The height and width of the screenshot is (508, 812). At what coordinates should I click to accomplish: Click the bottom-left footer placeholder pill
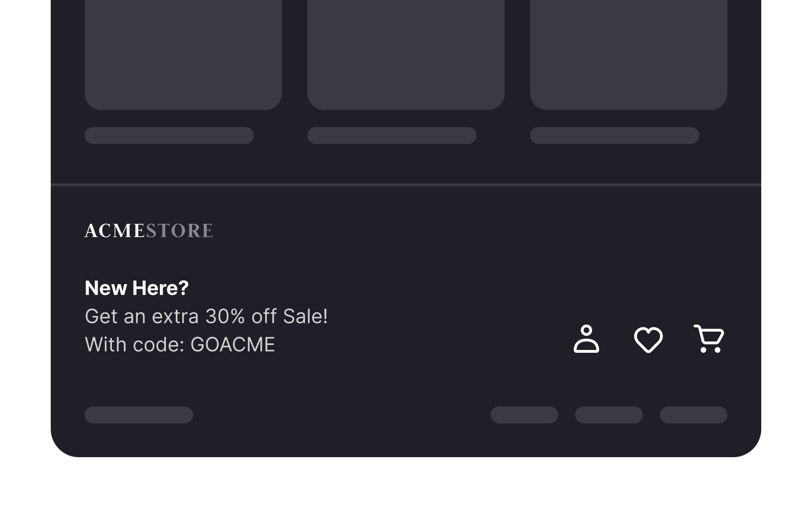[139, 415]
